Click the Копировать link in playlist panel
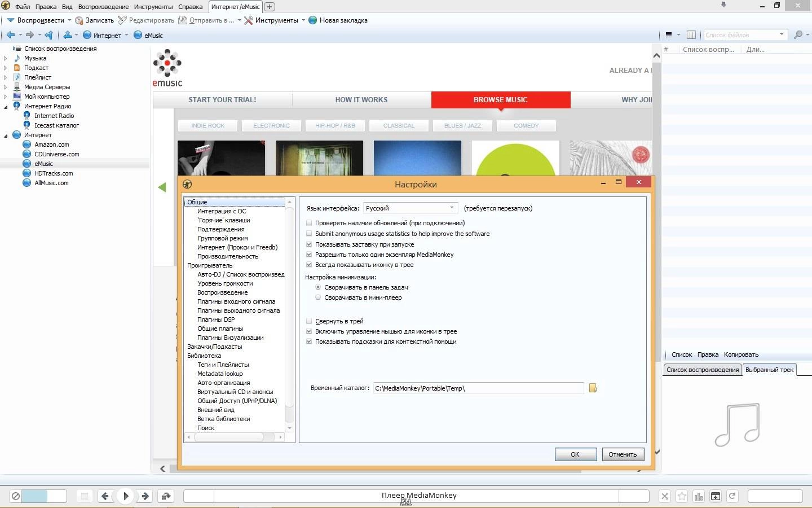Screen dimensions: 812x508 (x=741, y=354)
